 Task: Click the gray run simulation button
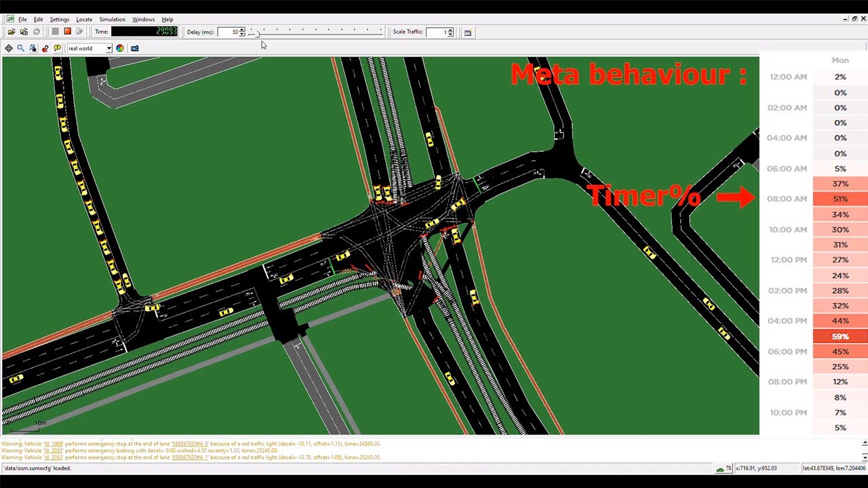[x=55, y=32]
